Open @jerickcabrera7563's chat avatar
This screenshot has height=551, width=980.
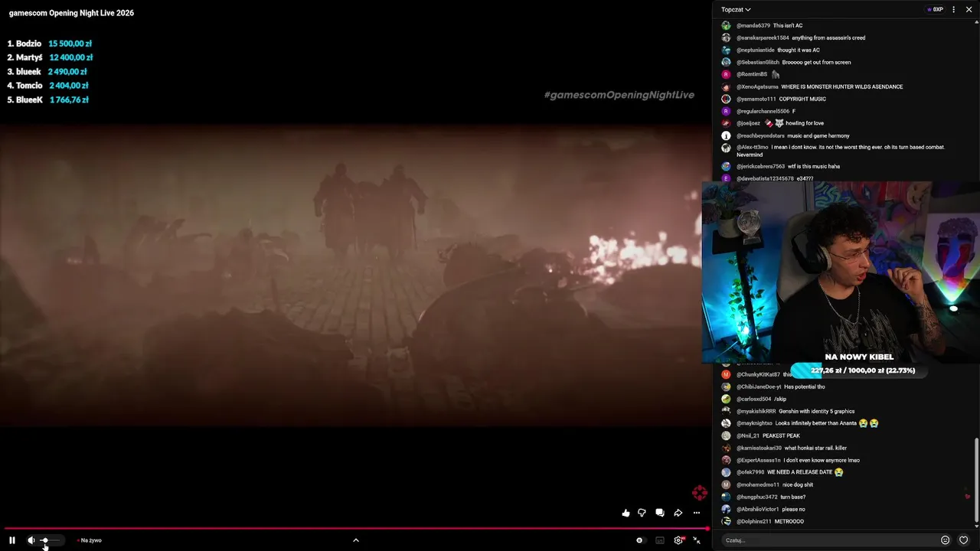(727, 166)
